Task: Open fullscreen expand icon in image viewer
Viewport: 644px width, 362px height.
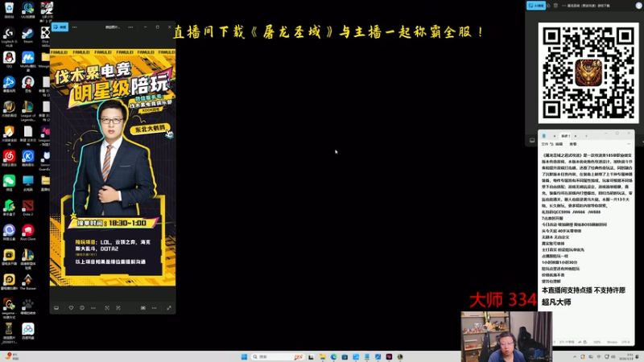Action: [169, 308]
